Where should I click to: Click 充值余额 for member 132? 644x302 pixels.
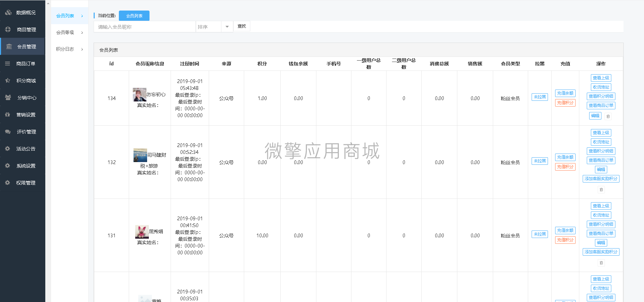coord(565,157)
